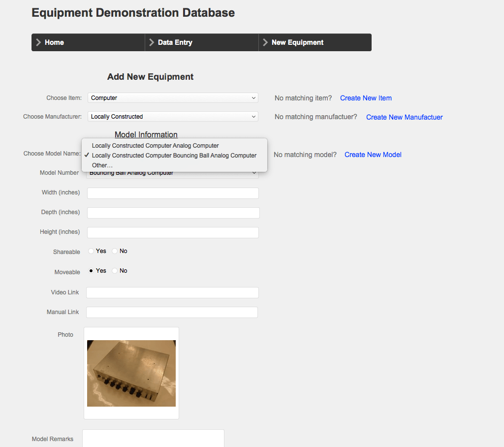Click the checkmark next to Bouncing Ball model
The height and width of the screenshot is (447, 504).
point(87,156)
